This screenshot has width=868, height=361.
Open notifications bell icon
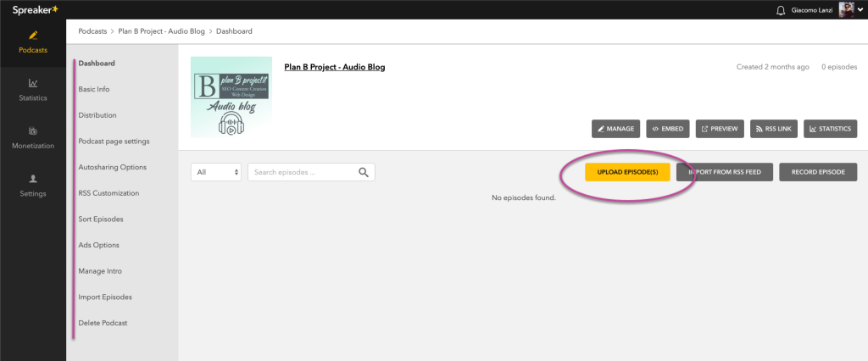[781, 10]
